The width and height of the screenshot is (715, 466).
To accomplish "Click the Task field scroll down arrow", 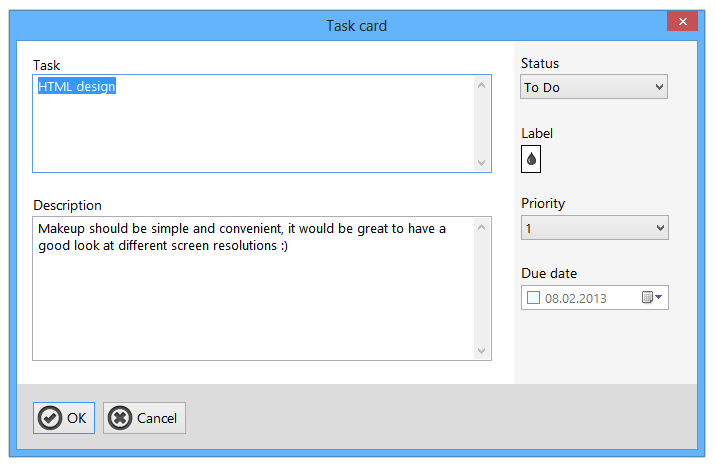I will 482,163.
